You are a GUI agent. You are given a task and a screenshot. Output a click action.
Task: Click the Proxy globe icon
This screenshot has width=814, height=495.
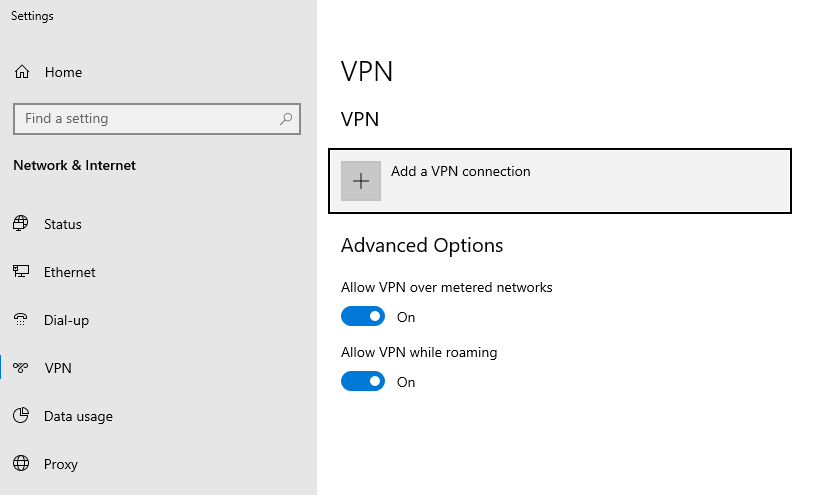[21, 464]
